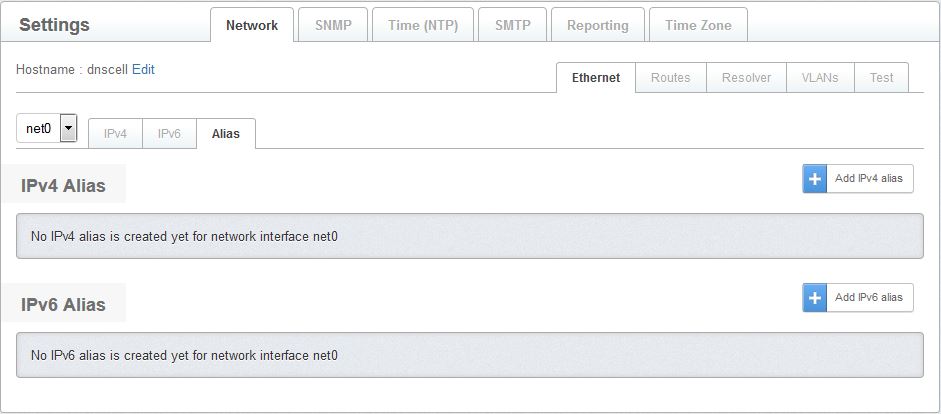This screenshot has width=941, height=414.
Task: Switch to the IPv6 interface tab
Action: pyautogui.click(x=169, y=134)
